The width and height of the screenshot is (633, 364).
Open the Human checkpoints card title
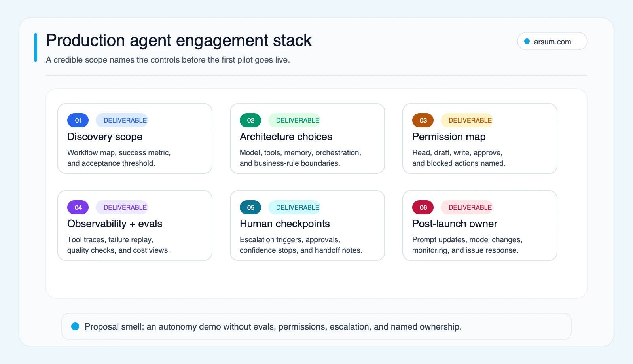coord(285,224)
